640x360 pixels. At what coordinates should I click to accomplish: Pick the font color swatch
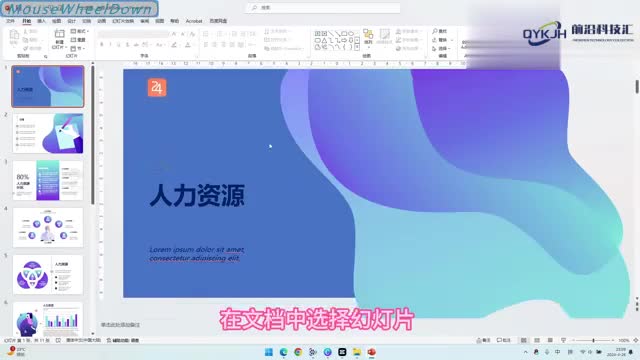click(x=188, y=45)
